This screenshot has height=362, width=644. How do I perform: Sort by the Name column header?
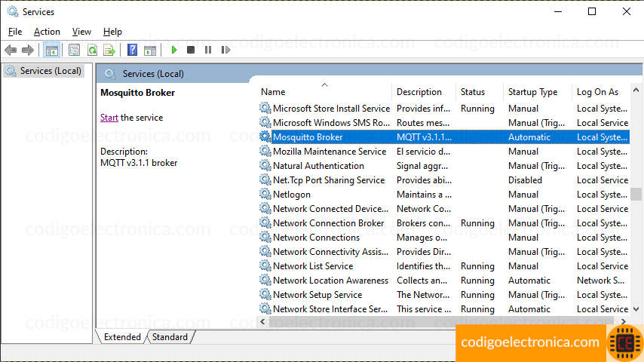point(325,92)
